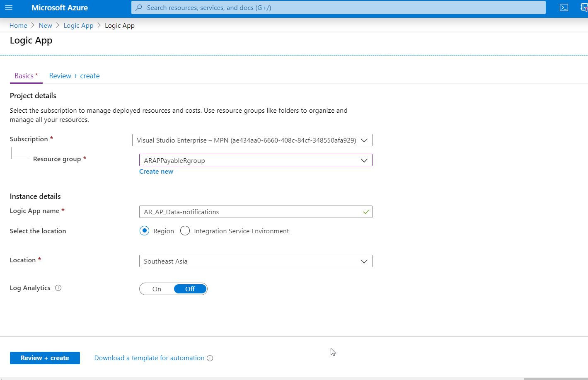Click the Project details heading
Image resolution: width=588 pixels, height=380 pixels.
point(33,96)
